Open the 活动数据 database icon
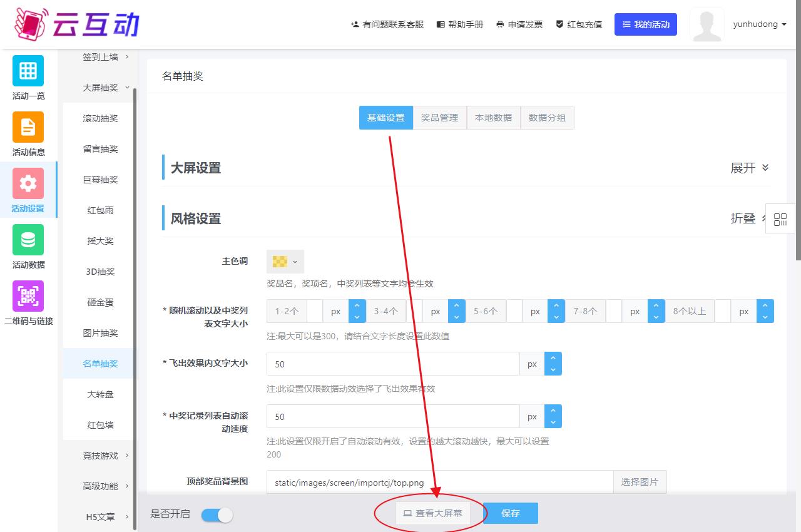The height and width of the screenshot is (532, 801). click(28, 240)
